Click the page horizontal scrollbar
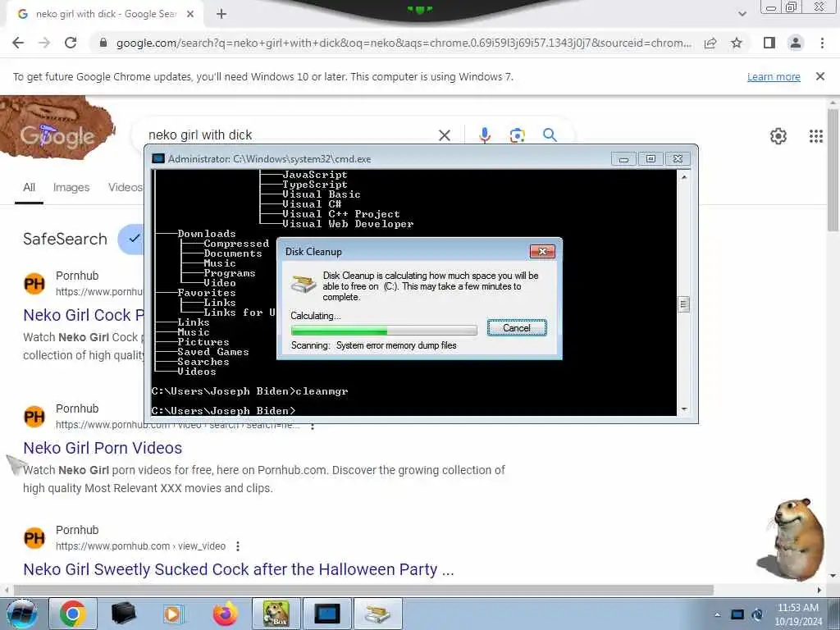Screen dimensions: 840x630 point(363,590)
